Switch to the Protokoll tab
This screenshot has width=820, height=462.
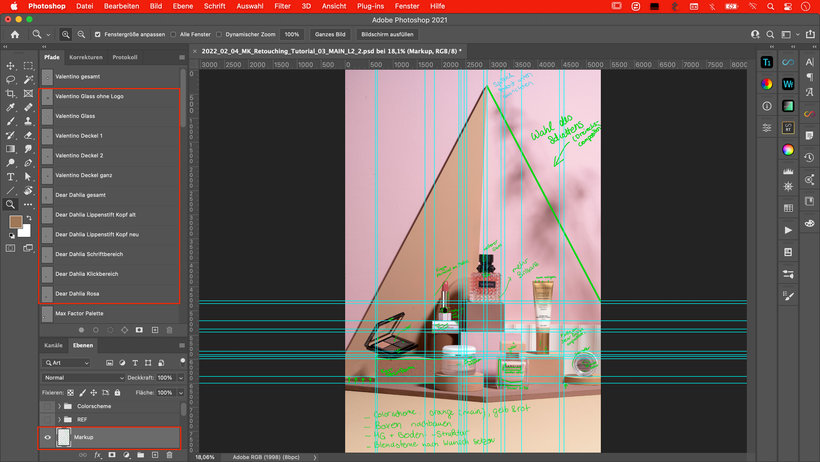coord(125,58)
